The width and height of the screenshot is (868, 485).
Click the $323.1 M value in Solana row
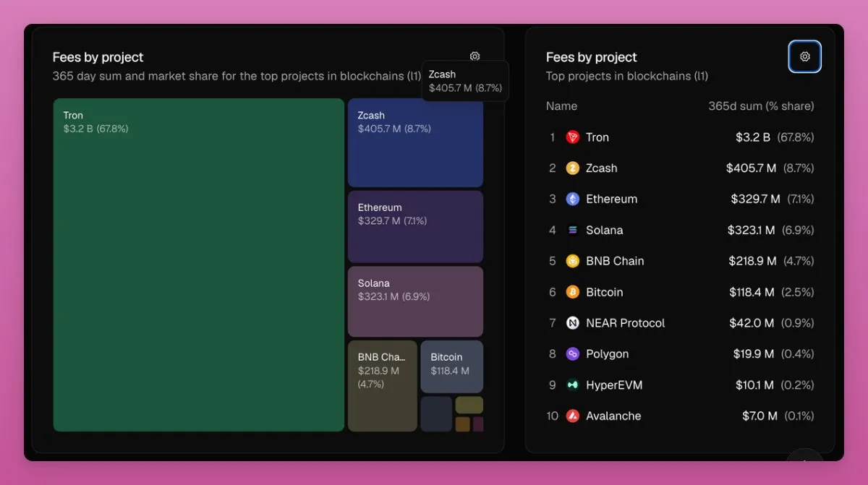coord(752,231)
